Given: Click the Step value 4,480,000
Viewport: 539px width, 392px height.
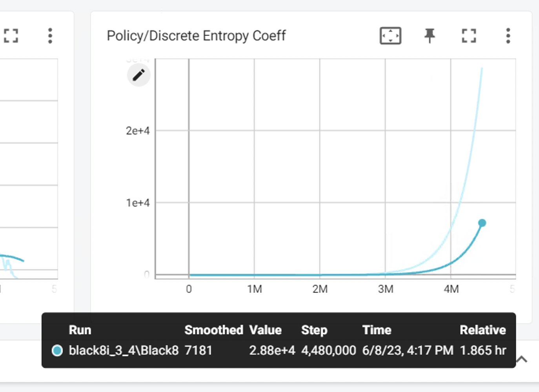Looking at the screenshot, I should pyautogui.click(x=328, y=350).
